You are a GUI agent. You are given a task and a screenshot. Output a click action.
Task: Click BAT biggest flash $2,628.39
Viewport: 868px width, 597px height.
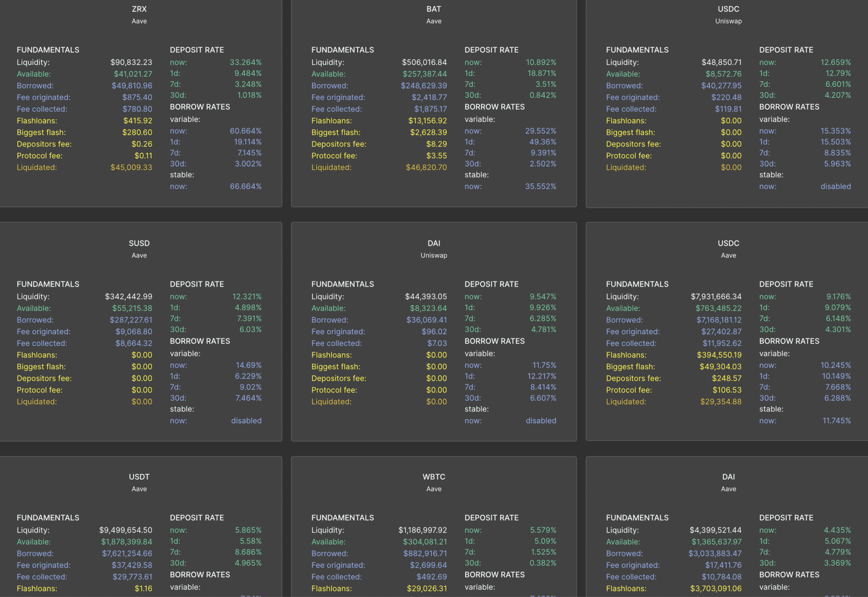pyautogui.click(x=428, y=133)
